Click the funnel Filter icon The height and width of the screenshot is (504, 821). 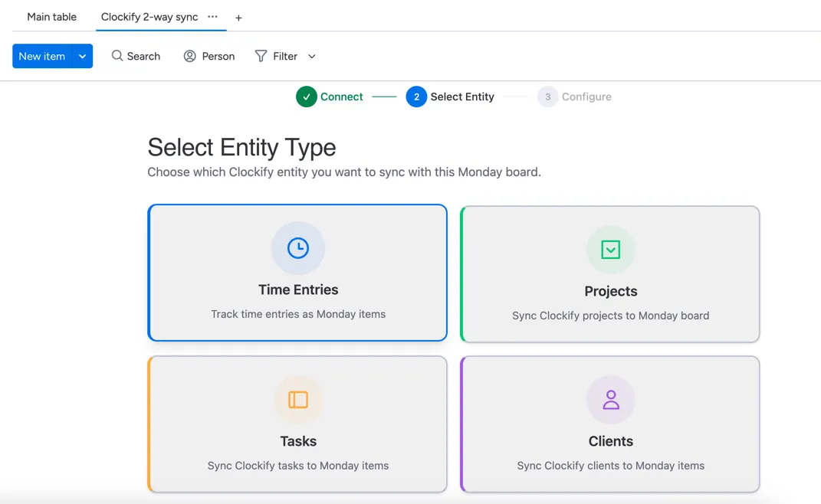tap(261, 56)
